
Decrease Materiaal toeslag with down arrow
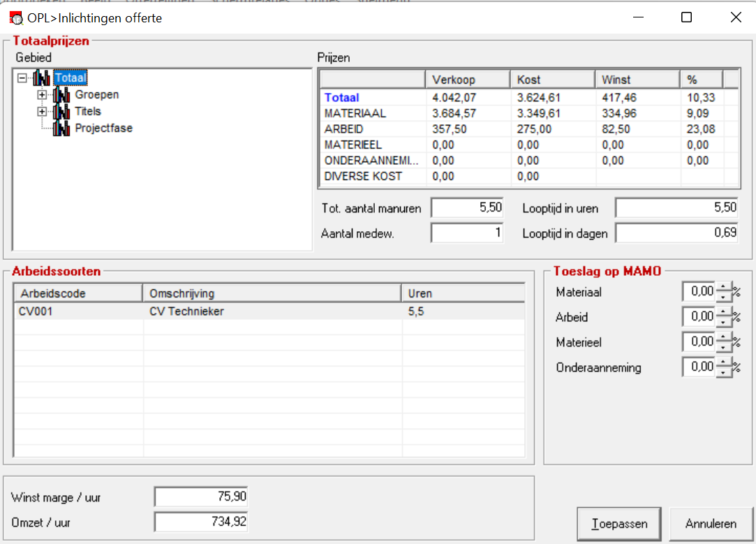tap(723, 296)
